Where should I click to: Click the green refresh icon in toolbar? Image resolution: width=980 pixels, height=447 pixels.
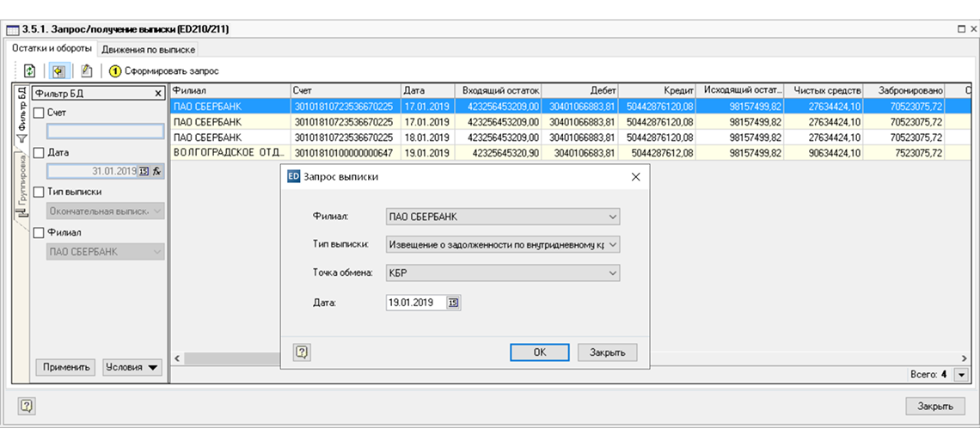tap(29, 70)
